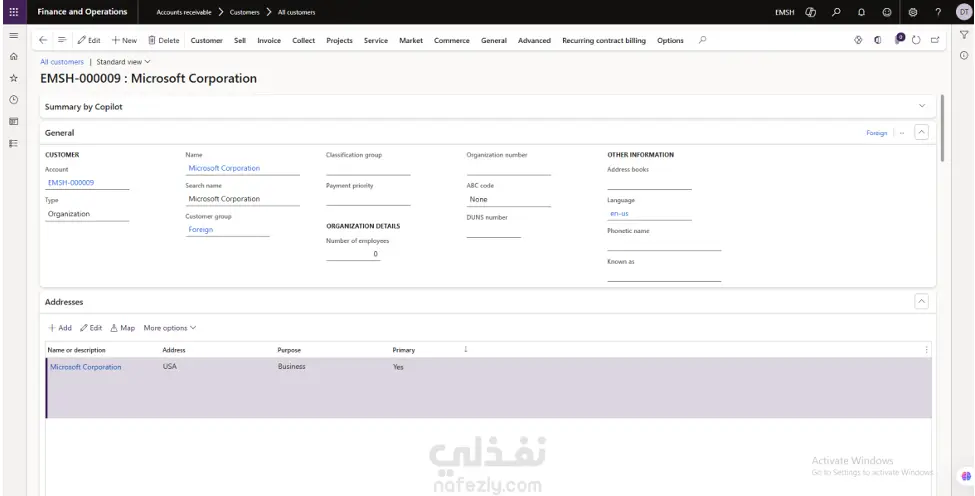975x496 pixels.
Task: Open the Projects action tab
Action: tap(340, 40)
